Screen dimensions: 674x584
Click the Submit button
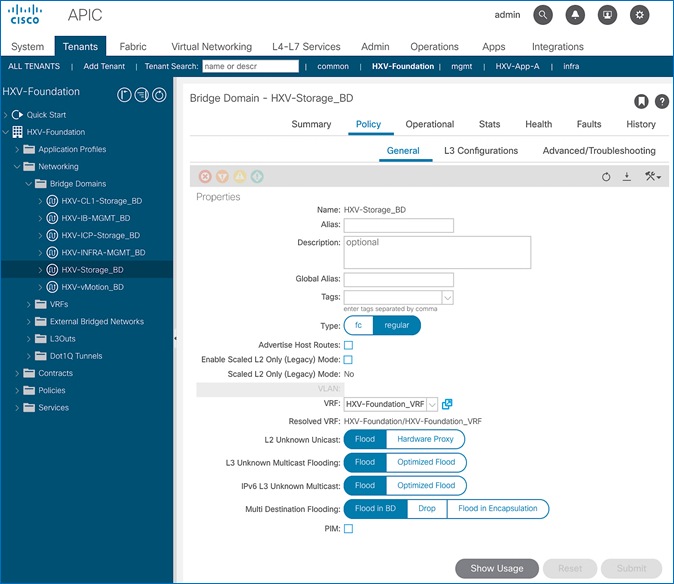click(631, 568)
